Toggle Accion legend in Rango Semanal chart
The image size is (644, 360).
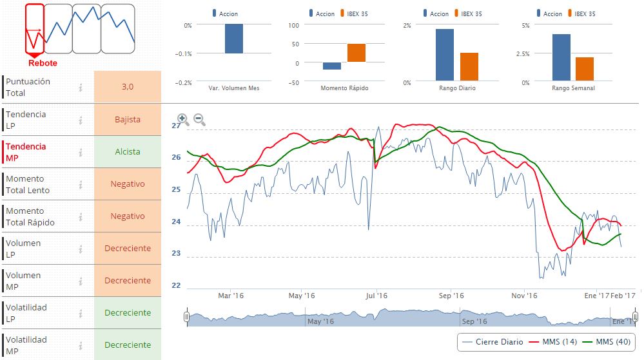[549, 14]
